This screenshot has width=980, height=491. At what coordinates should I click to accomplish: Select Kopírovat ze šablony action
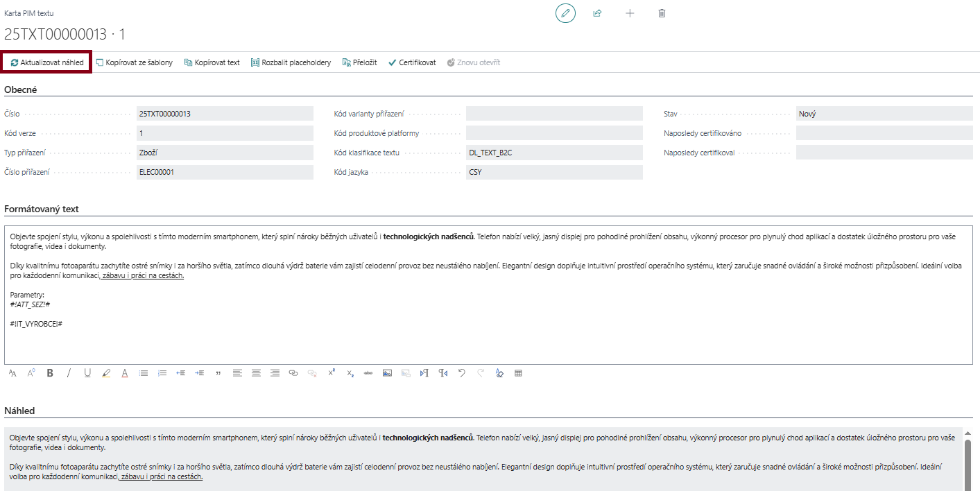coord(134,62)
